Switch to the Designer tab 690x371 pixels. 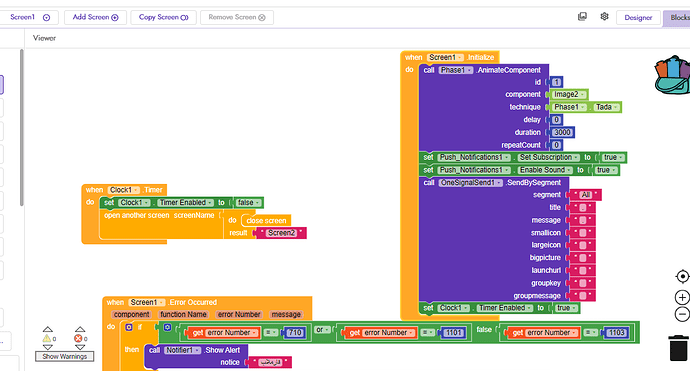[638, 18]
